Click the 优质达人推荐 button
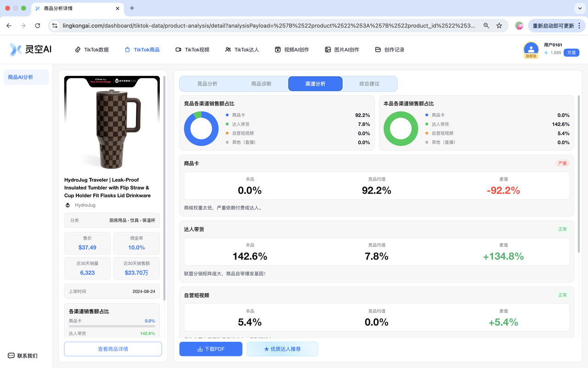The image size is (588, 368). pyautogui.click(x=282, y=349)
